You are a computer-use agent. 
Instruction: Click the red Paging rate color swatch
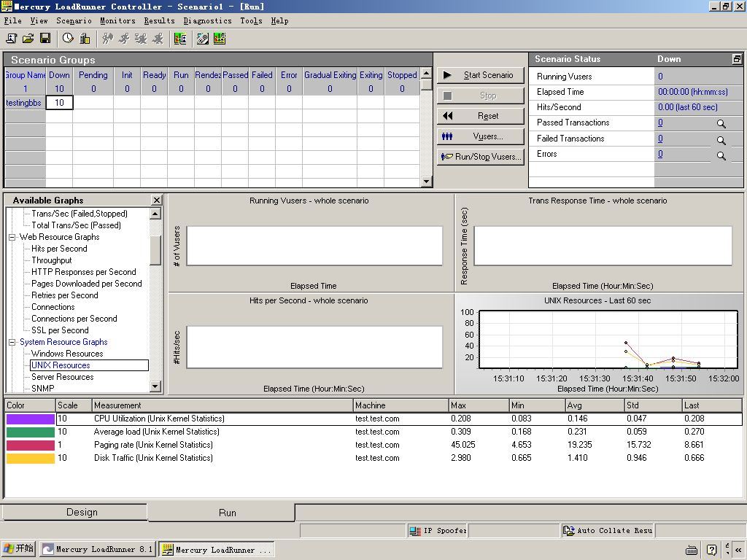pos(30,446)
